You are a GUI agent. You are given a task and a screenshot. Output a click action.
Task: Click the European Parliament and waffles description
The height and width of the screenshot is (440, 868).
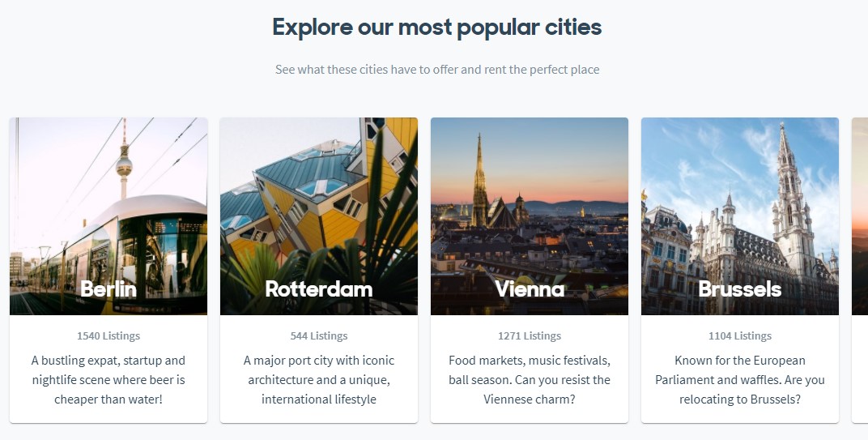[x=740, y=380]
